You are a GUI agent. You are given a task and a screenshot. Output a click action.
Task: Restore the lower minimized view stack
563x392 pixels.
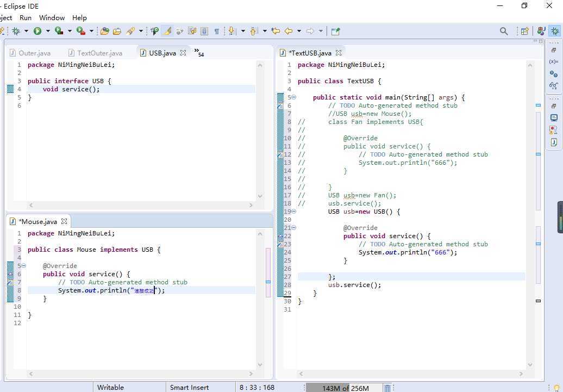click(x=554, y=106)
